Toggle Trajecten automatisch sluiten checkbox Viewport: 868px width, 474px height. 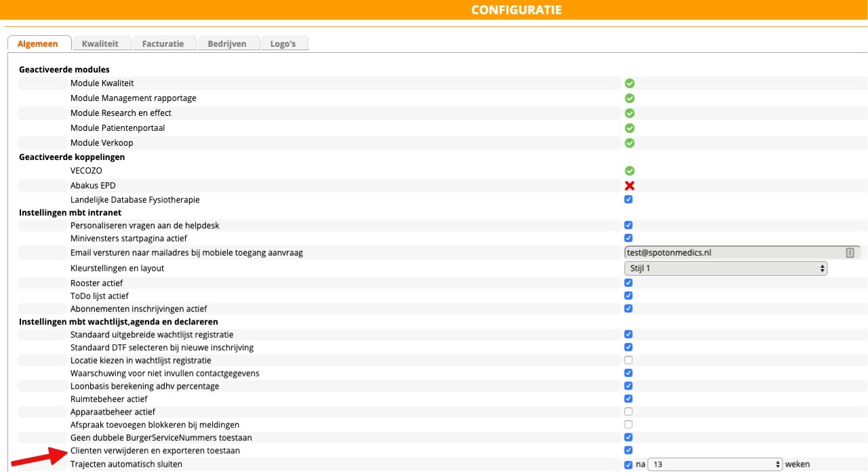pyautogui.click(x=629, y=465)
